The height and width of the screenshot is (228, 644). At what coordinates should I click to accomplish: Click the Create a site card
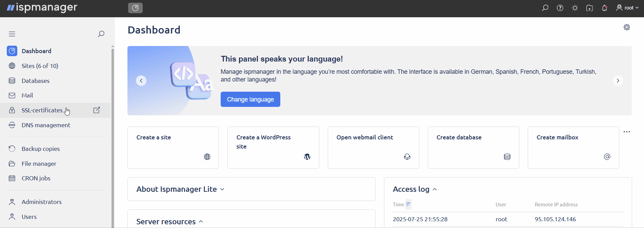click(173, 148)
